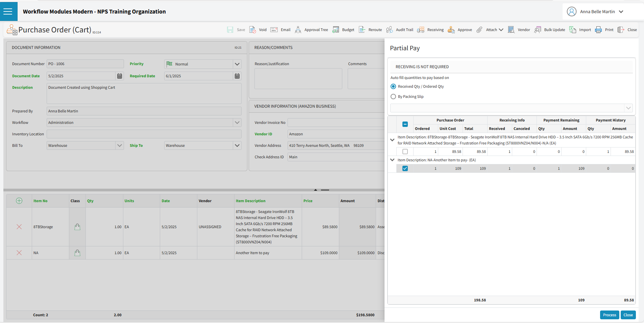This screenshot has width=644, height=323.
Task: Delete the 8TBStorage line item
Action: pyautogui.click(x=19, y=227)
